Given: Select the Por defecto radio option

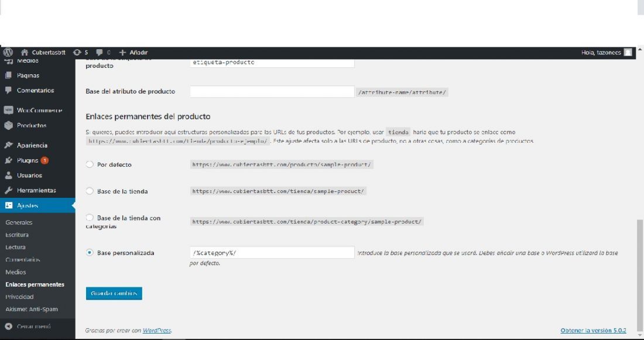Looking at the screenshot, I should (x=90, y=164).
